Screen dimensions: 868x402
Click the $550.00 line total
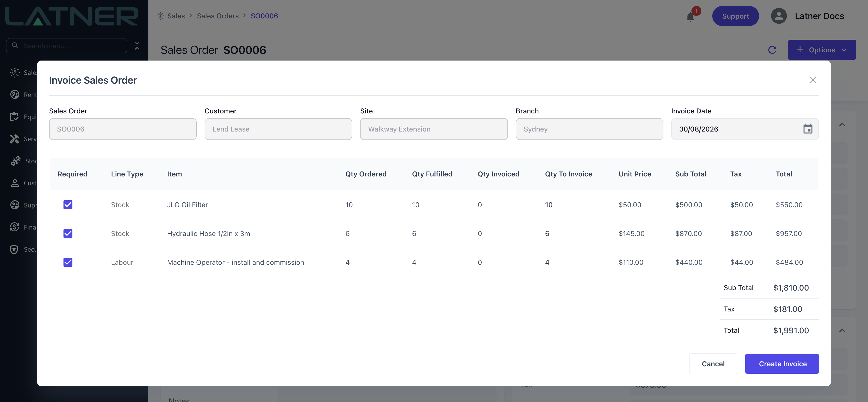tap(789, 205)
